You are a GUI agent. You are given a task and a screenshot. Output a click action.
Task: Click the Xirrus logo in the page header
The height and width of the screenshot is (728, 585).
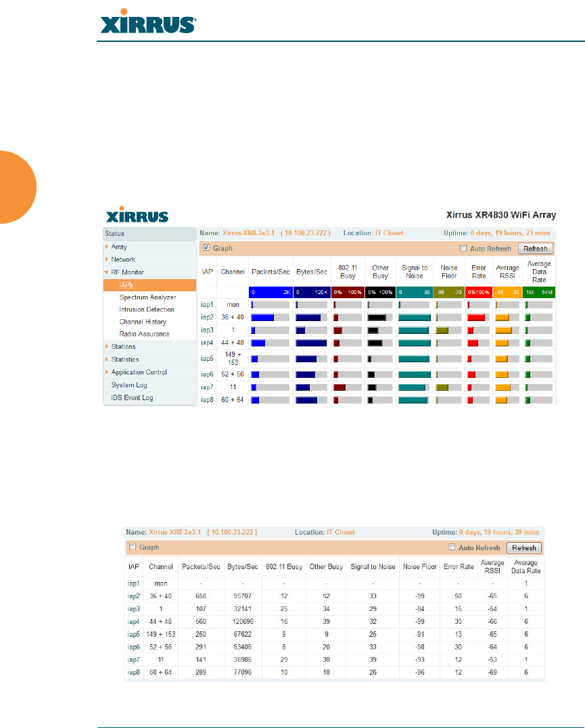click(x=148, y=22)
